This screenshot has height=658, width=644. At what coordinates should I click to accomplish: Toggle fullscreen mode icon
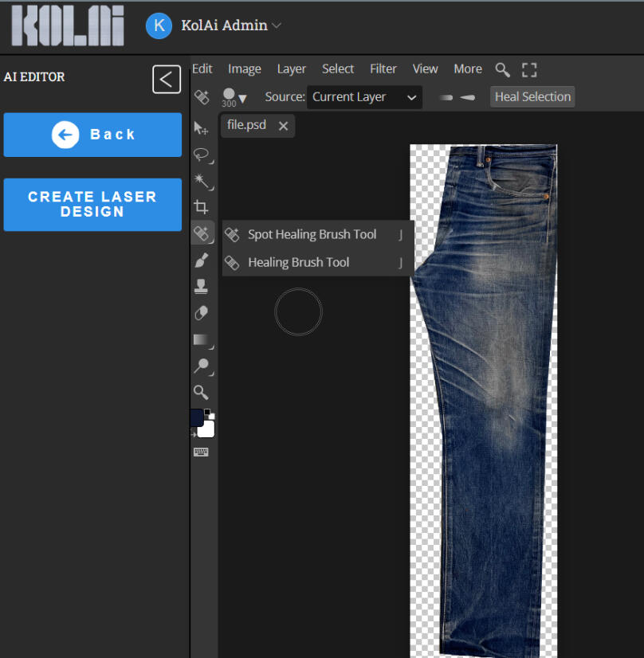[x=530, y=69]
